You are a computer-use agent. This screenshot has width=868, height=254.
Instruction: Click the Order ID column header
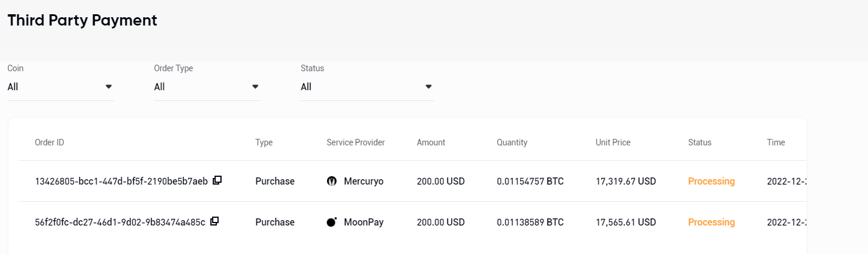(x=49, y=142)
